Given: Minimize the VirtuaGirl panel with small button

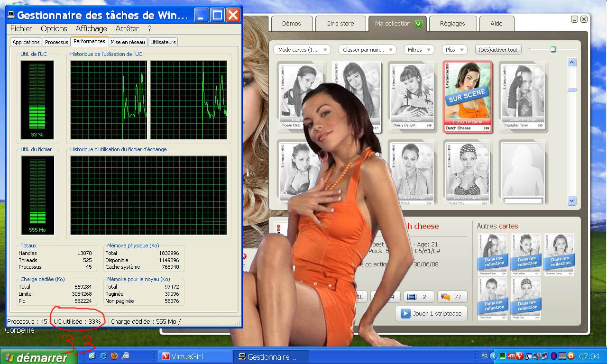Looking at the screenshot, I should pos(574,19).
